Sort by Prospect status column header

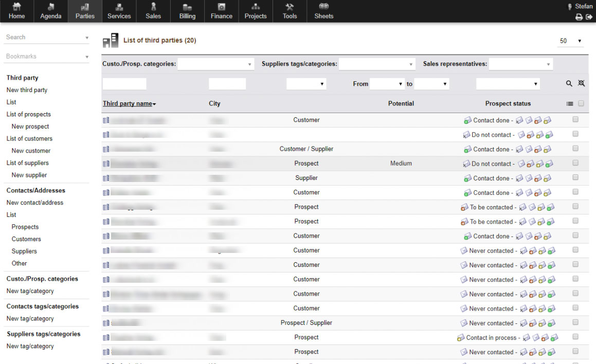tap(508, 103)
